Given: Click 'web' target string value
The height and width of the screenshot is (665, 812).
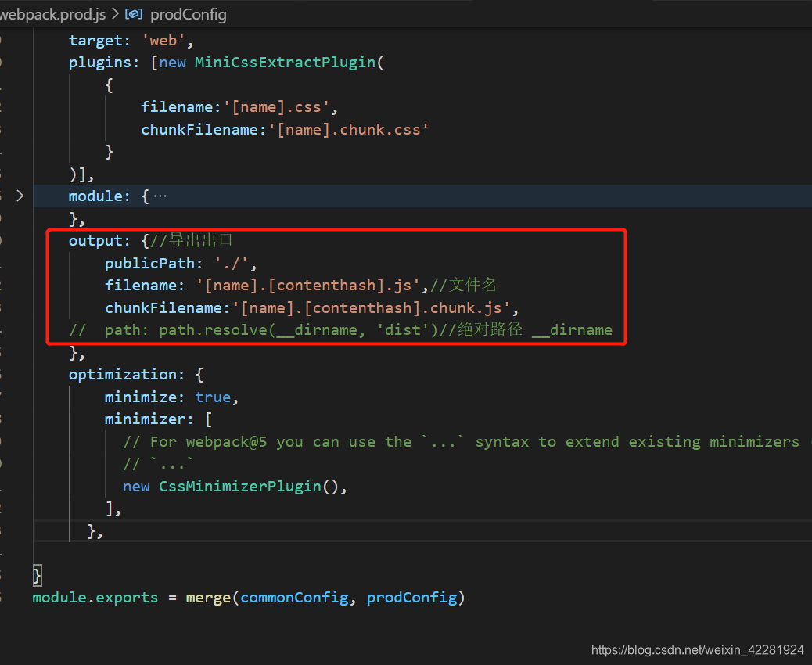Looking at the screenshot, I should [x=163, y=41].
